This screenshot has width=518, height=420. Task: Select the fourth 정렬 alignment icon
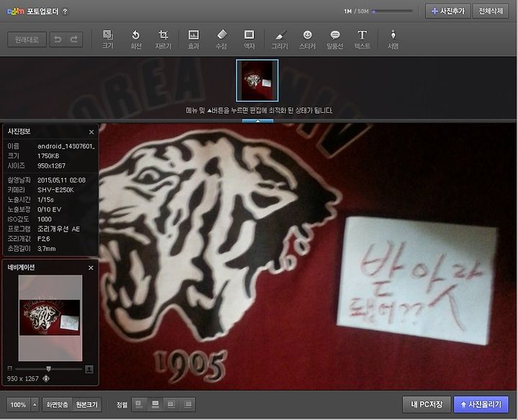[187, 404]
